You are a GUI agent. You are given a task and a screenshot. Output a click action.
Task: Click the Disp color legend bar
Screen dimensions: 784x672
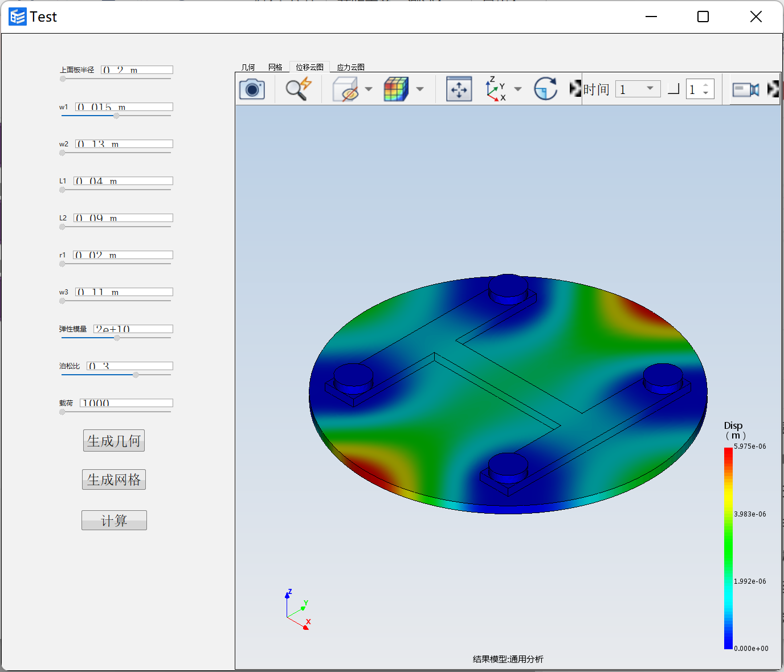(728, 548)
